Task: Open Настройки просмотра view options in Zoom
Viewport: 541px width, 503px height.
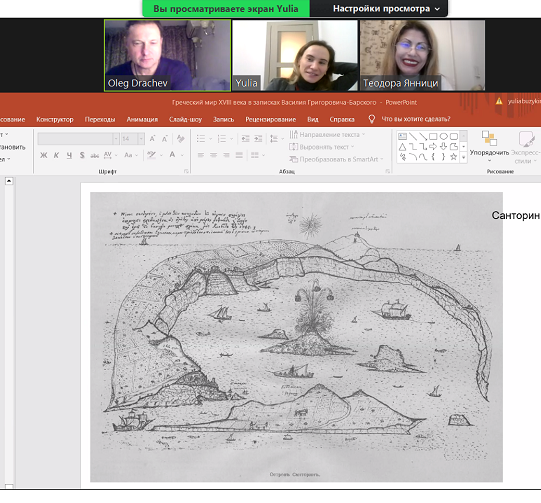Action: [x=386, y=9]
